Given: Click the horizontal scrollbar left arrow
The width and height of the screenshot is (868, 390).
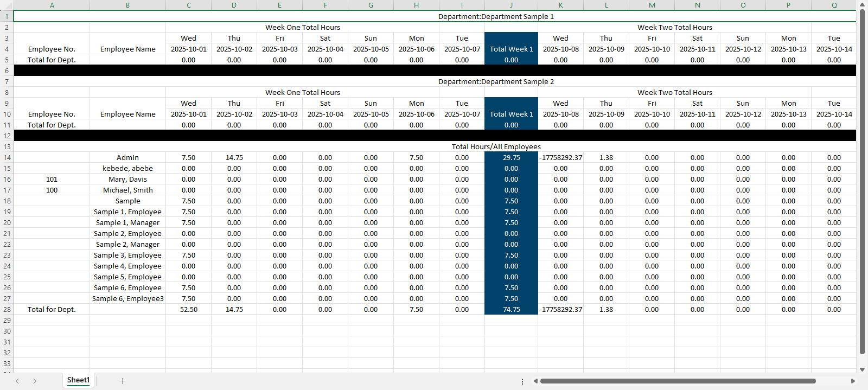Looking at the screenshot, I should (x=535, y=381).
